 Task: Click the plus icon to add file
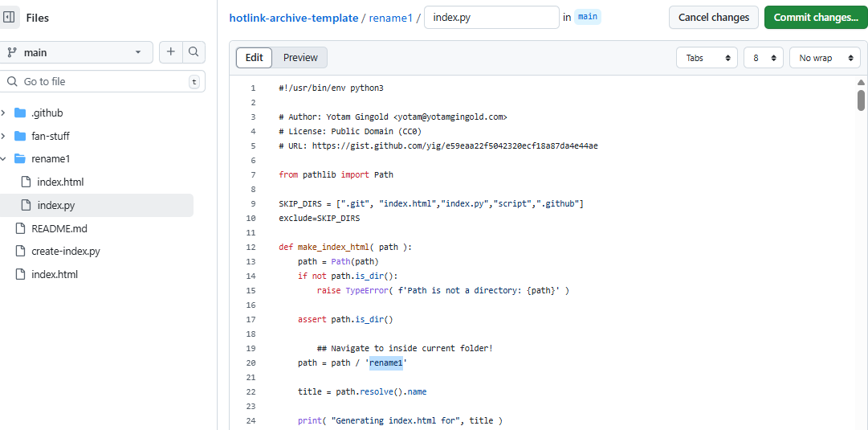(171, 52)
